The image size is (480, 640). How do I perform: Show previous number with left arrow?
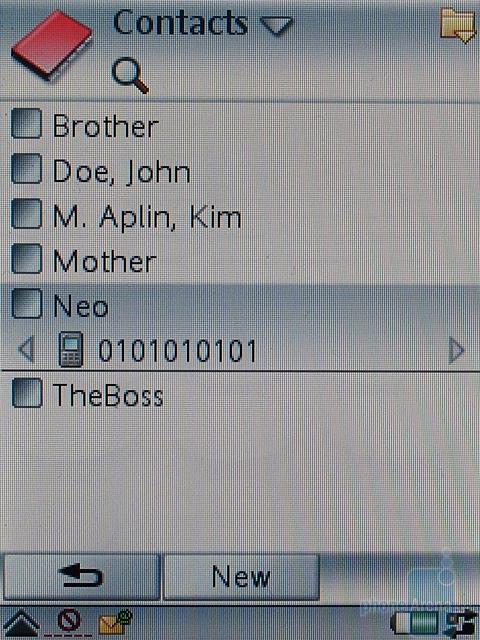pos(27,350)
